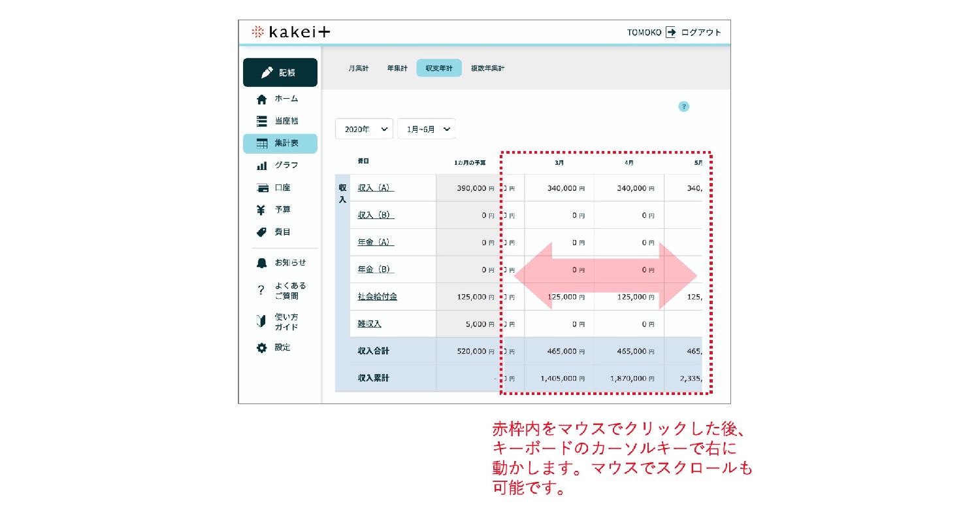Open the 設定 gear icon

click(x=262, y=348)
